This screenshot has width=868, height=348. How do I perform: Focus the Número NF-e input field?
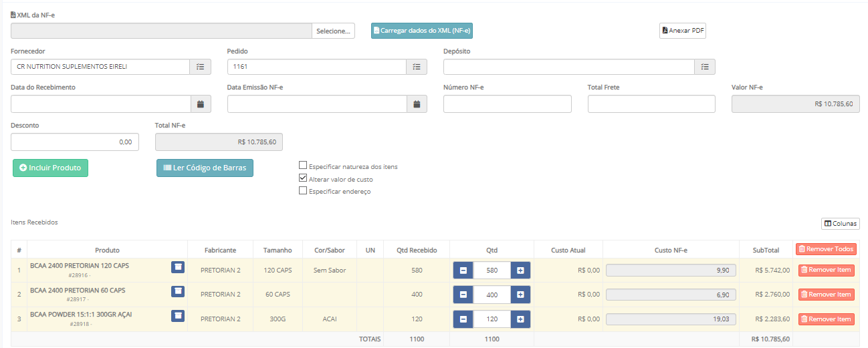508,104
